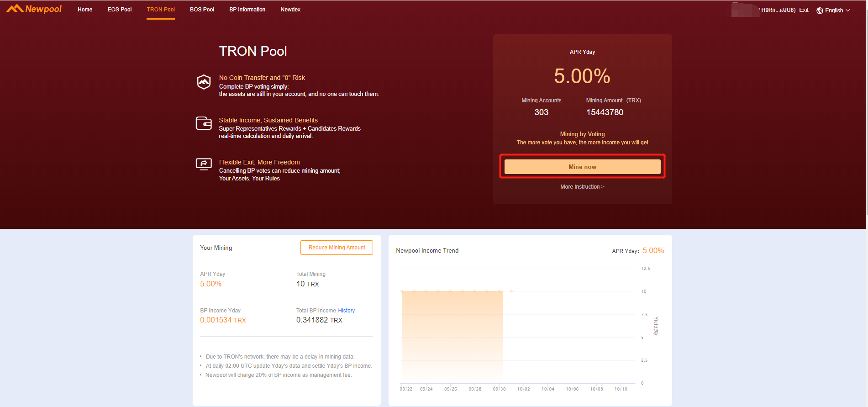Open the Total BP Income History link

coord(346,311)
